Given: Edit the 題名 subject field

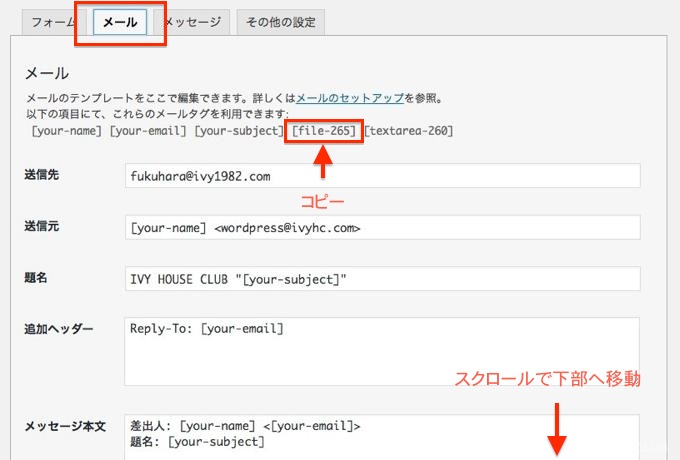Looking at the screenshot, I should pyautogui.click(x=382, y=279).
